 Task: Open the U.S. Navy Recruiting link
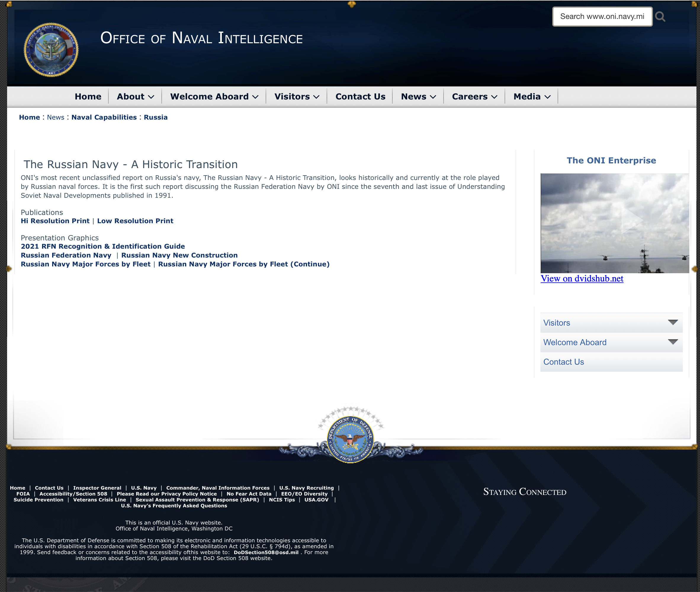pos(306,488)
